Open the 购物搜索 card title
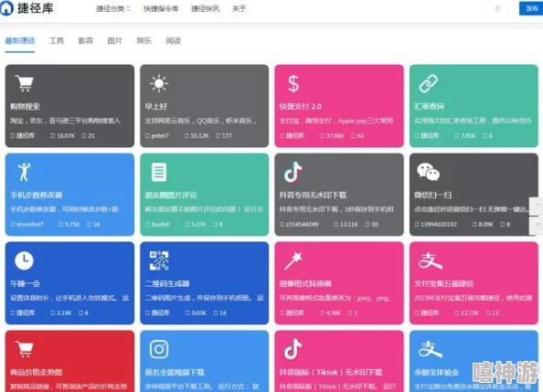This screenshot has width=543, height=392. 25,106
